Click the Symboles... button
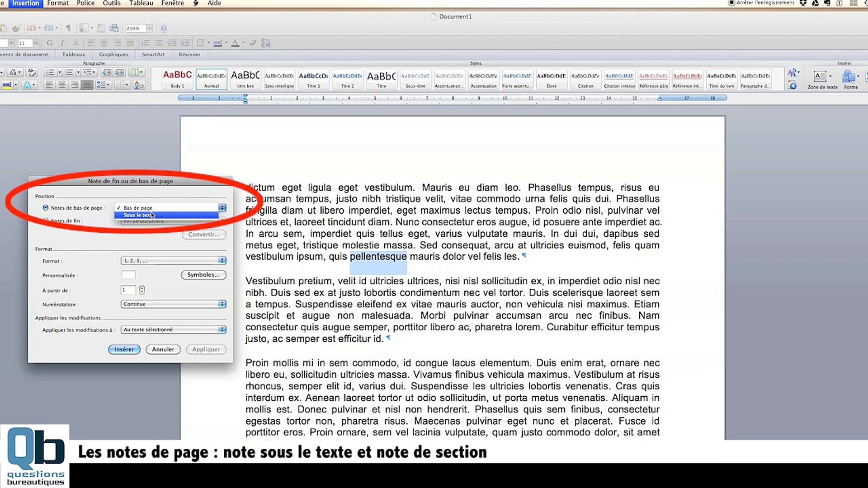The height and width of the screenshot is (488, 868). [x=203, y=275]
